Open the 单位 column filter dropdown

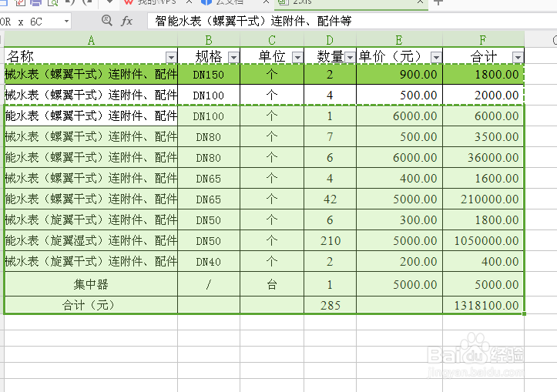pos(297,57)
